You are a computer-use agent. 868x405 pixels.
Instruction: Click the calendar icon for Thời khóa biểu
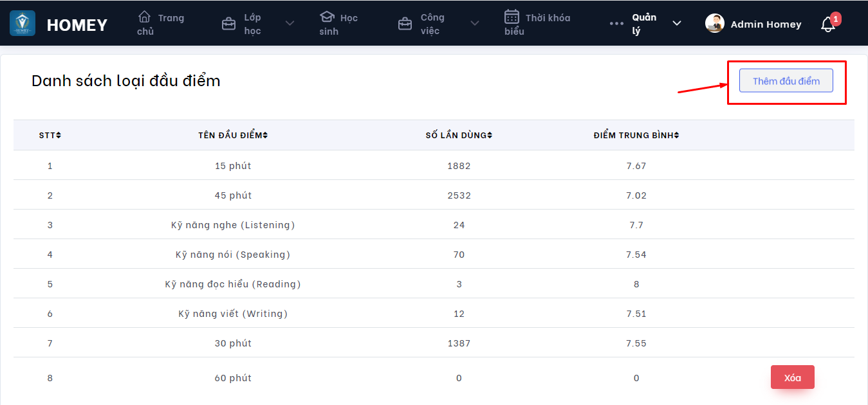point(512,17)
